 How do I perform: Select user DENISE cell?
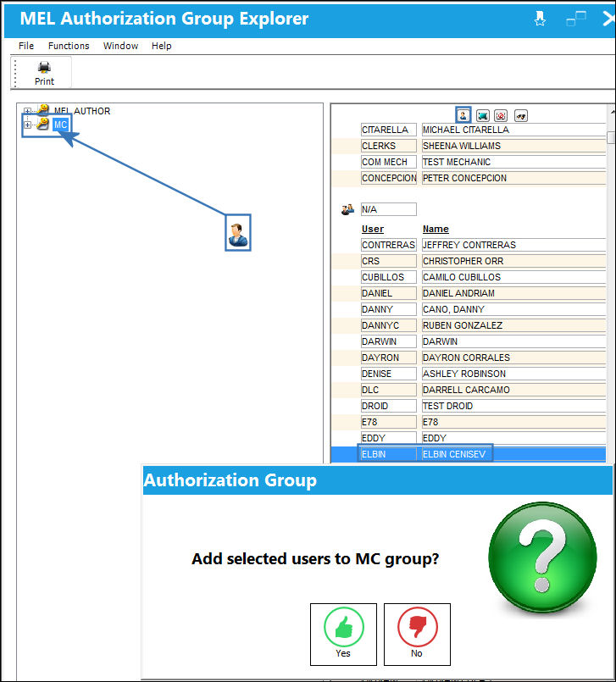pos(388,374)
